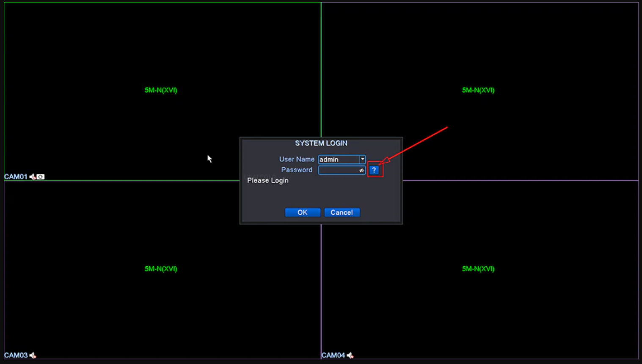
Task: Click CAM04 muted speaker icon
Action: click(x=350, y=356)
